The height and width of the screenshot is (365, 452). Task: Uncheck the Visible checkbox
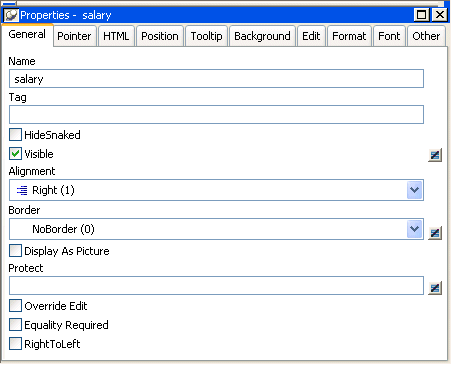15,154
